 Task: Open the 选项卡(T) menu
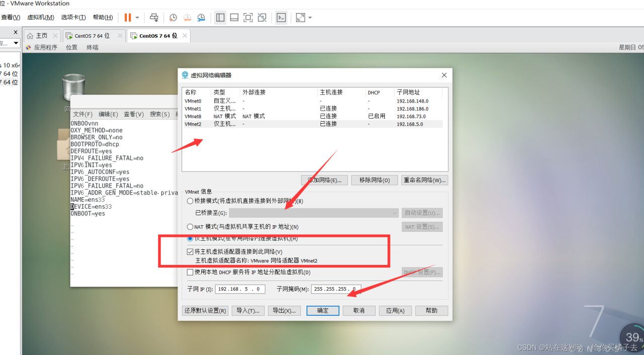click(73, 17)
